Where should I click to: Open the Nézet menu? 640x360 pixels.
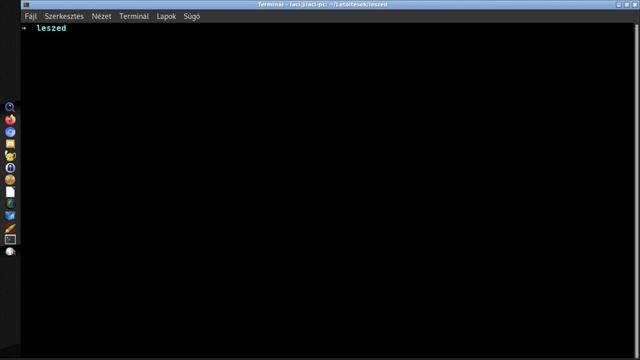tap(101, 16)
